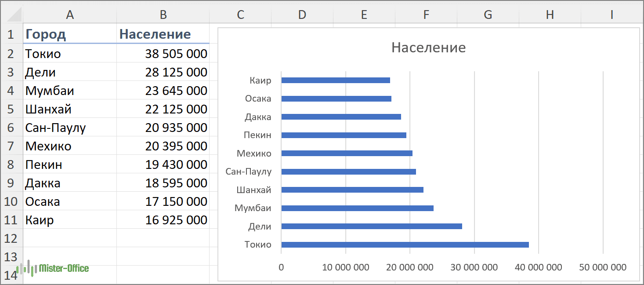Click the Мумбаи bar in the chart
644x285 pixels.
point(357,208)
